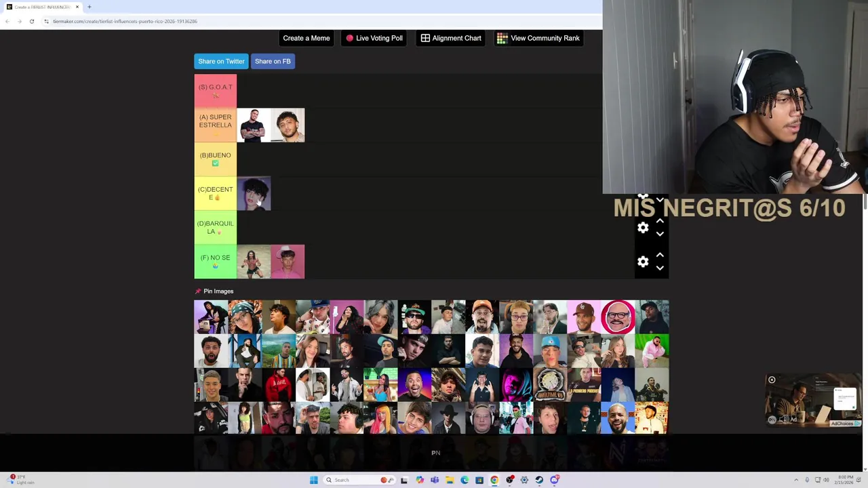Screen dimensions: 868x488
Task: Open Google Chrome from the taskbar
Action: click(494, 480)
